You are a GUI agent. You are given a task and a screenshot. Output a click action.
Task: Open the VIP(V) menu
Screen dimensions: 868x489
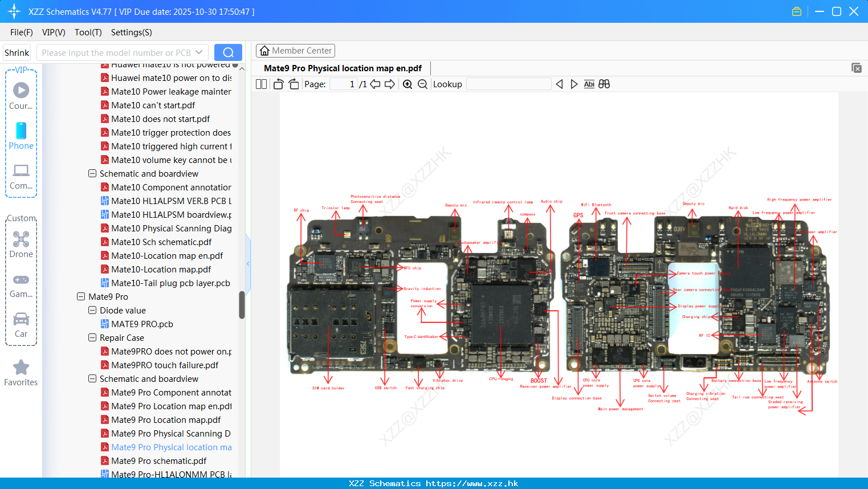pyautogui.click(x=54, y=32)
